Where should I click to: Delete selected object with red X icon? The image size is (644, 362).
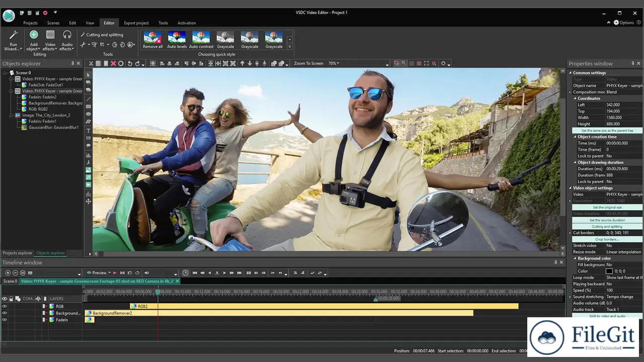pos(113,63)
